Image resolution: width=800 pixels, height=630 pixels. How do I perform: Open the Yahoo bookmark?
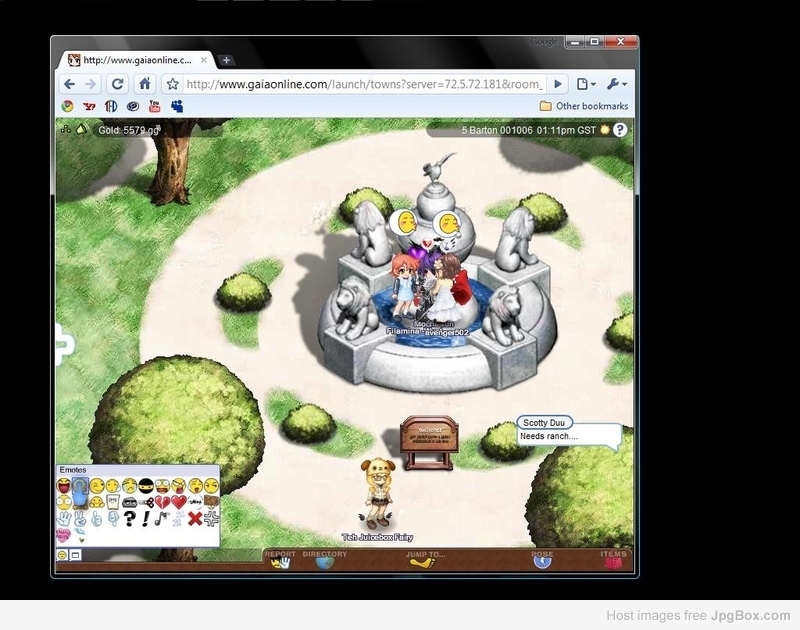(89, 106)
